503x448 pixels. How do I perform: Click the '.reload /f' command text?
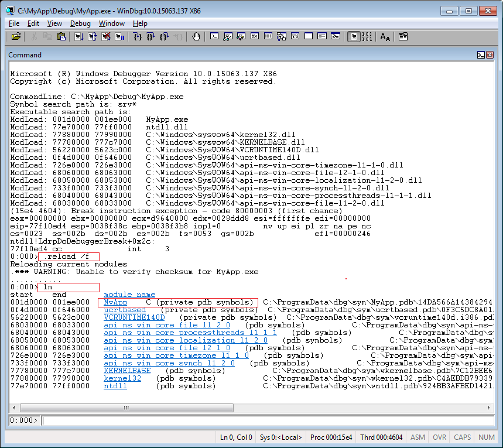click(x=66, y=257)
